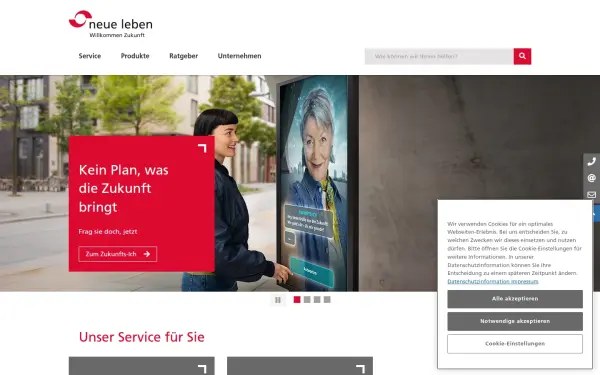The image size is (600, 375).
Task: Click the 'Wie können wir Ihnen helfen?' search field
Action: (x=439, y=56)
